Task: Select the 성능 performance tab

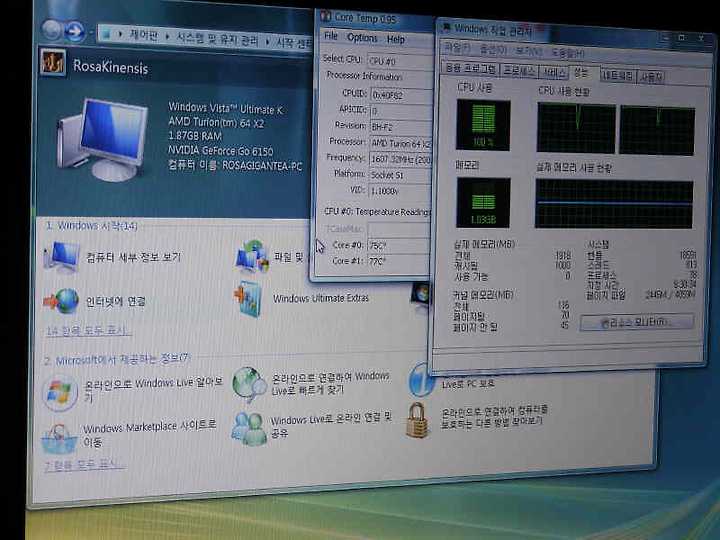Action: pyautogui.click(x=582, y=73)
